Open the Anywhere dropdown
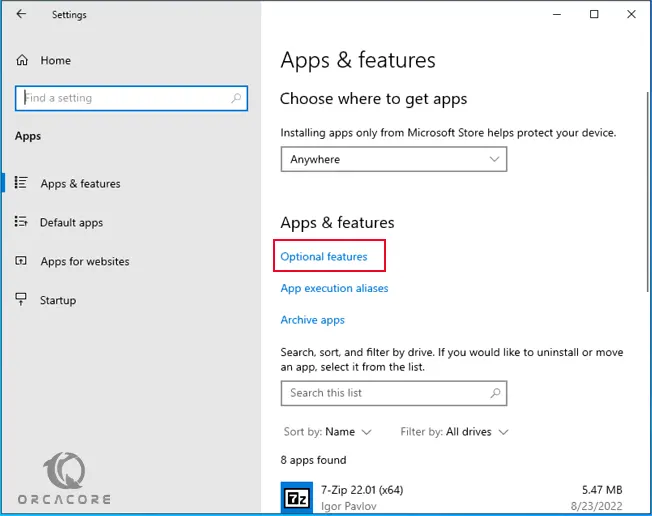 (x=394, y=159)
